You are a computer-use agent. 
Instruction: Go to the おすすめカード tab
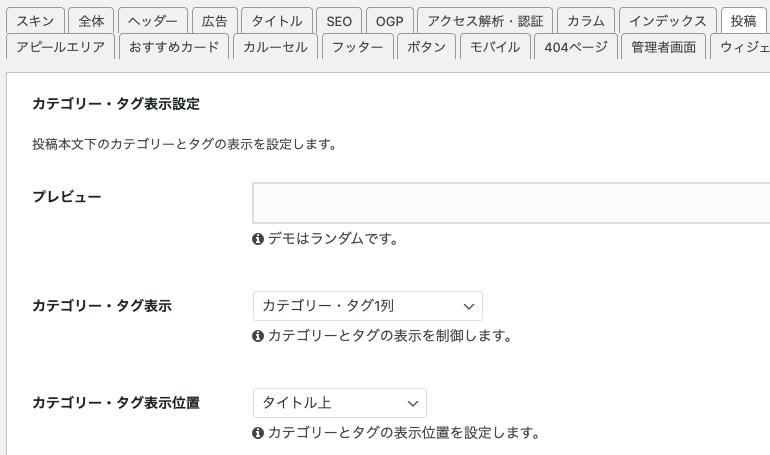[174, 47]
